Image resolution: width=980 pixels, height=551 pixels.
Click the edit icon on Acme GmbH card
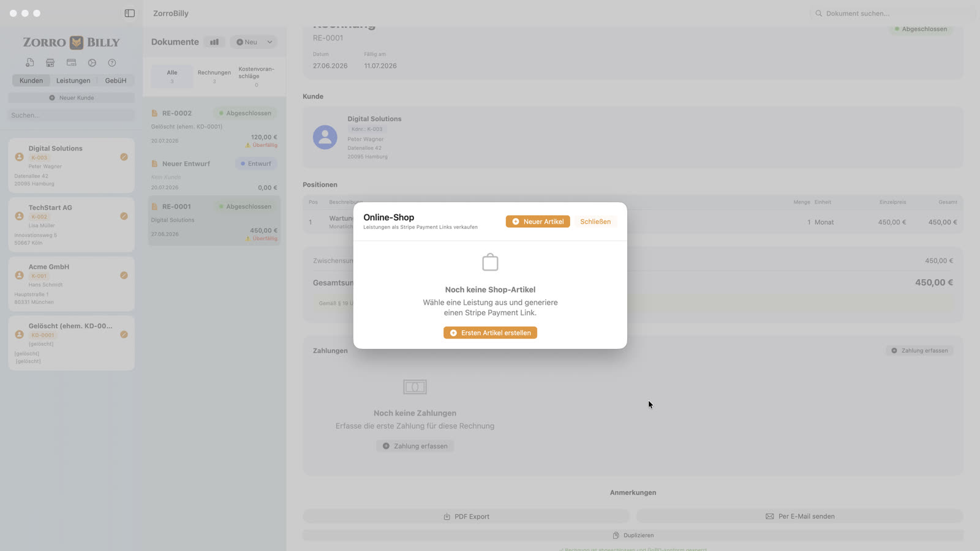point(124,275)
